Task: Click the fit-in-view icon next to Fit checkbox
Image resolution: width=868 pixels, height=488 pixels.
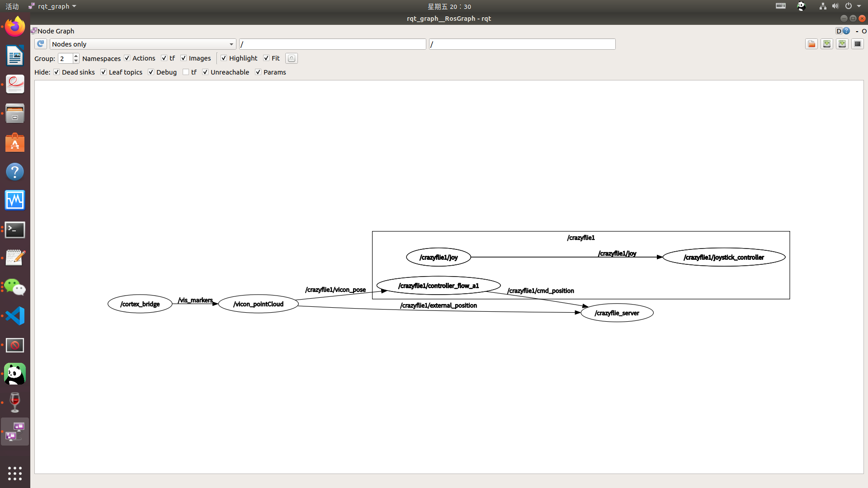Action: pos(292,58)
